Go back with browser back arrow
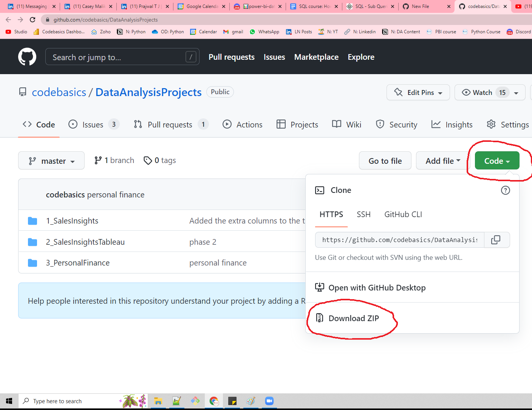 [x=8, y=20]
